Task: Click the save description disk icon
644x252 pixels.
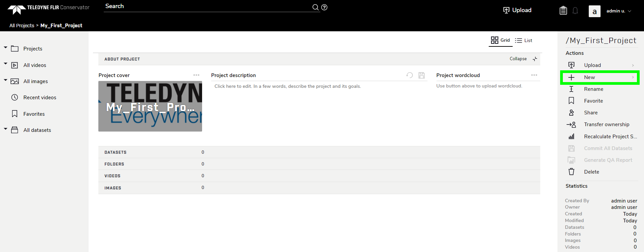Action: pos(421,75)
